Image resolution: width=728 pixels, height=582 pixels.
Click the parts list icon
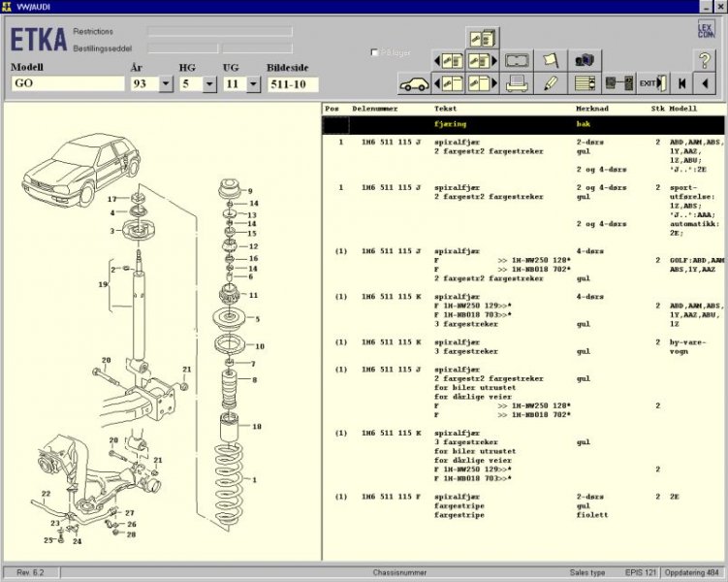tap(584, 83)
